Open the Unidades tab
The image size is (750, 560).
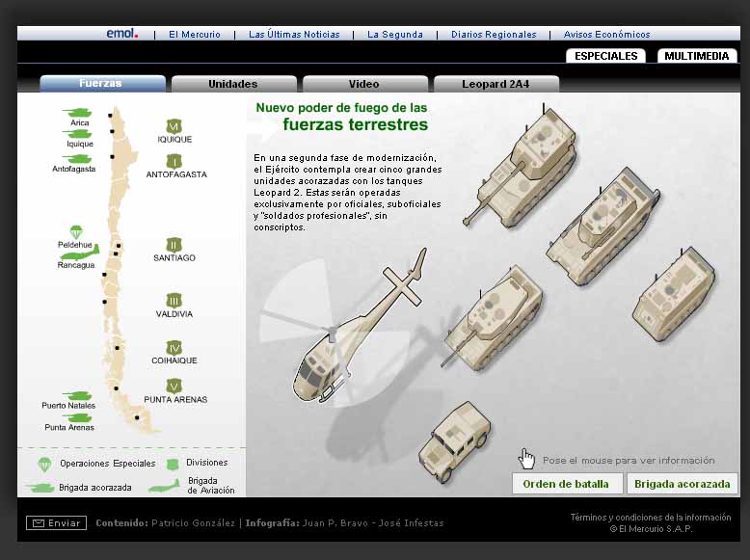pos(233,84)
